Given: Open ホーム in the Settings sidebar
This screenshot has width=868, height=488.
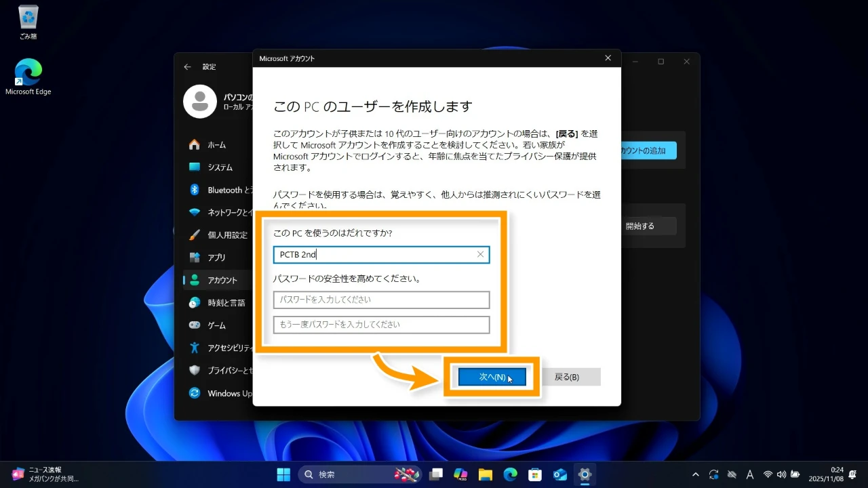Looking at the screenshot, I should pyautogui.click(x=216, y=145).
